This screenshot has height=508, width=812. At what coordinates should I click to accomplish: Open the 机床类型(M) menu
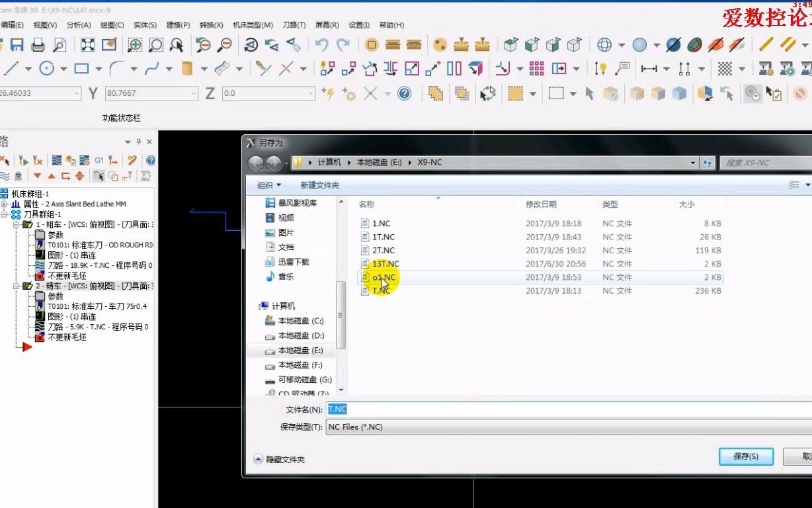(x=253, y=25)
